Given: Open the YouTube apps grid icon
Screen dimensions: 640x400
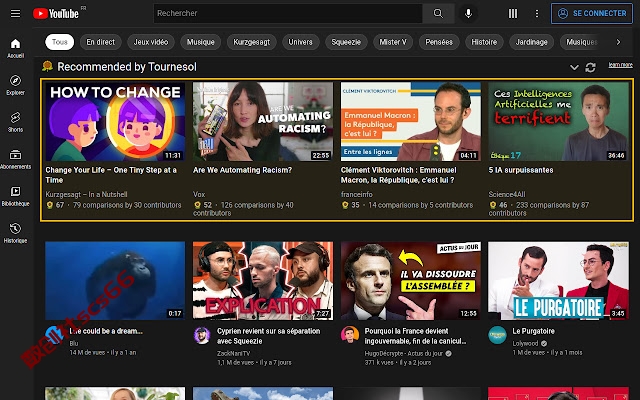Looking at the screenshot, I should (513, 13).
